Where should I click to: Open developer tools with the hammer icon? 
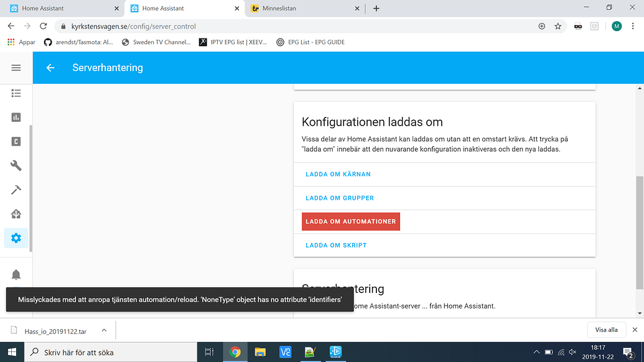pos(16,190)
